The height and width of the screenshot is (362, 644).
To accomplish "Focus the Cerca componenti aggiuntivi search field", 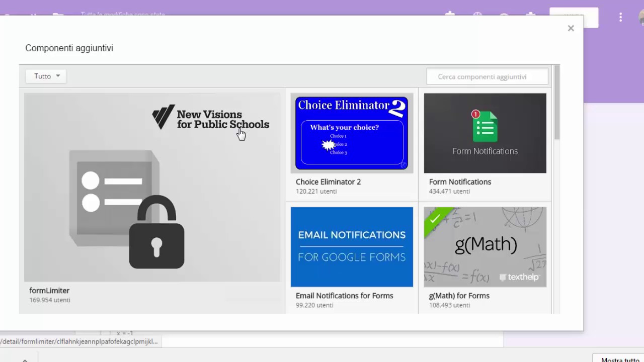I will [x=487, y=76].
